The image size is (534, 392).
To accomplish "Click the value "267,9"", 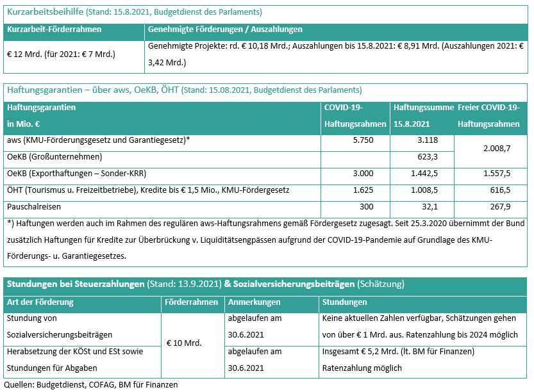I will coord(500,207).
